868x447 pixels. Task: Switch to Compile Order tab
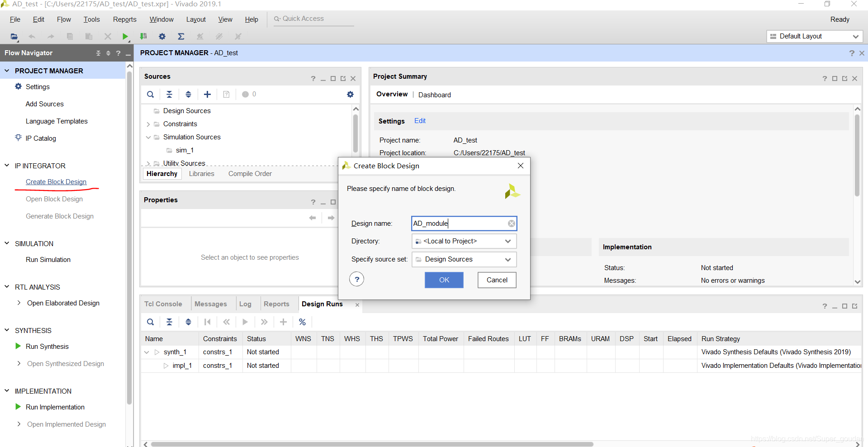point(250,174)
